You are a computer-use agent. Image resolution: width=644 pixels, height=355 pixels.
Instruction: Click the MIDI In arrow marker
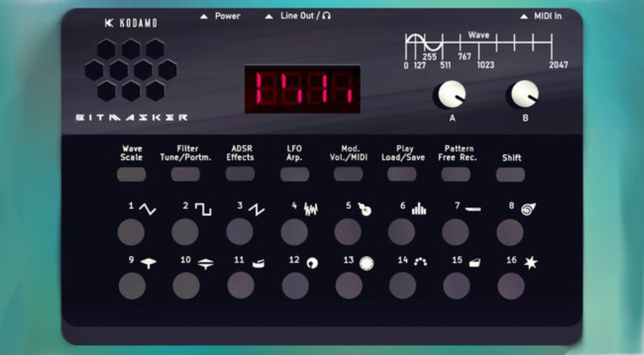pyautogui.click(x=524, y=17)
